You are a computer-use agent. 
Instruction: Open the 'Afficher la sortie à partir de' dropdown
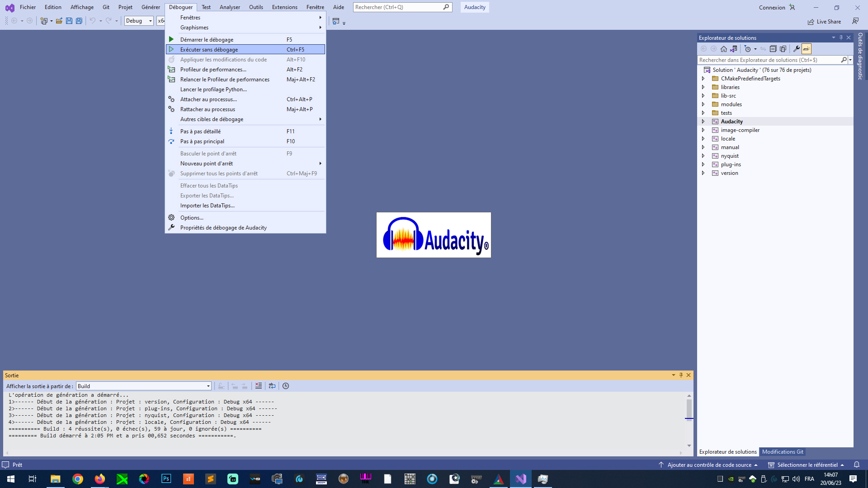click(x=208, y=386)
